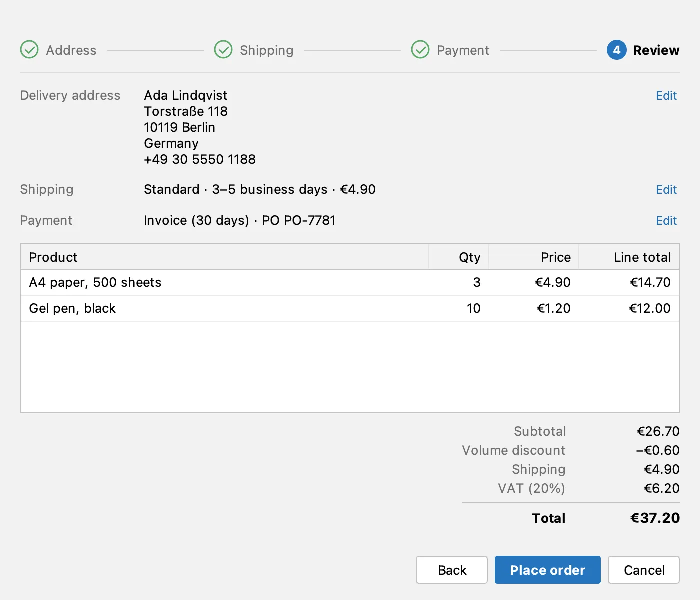Click the Address step checkmark icon
Screen dimensions: 700x600
(x=29, y=50)
